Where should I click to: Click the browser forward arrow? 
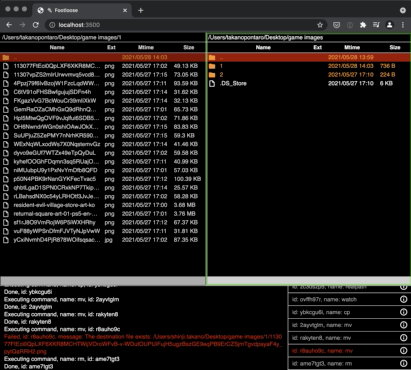[22, 25]
